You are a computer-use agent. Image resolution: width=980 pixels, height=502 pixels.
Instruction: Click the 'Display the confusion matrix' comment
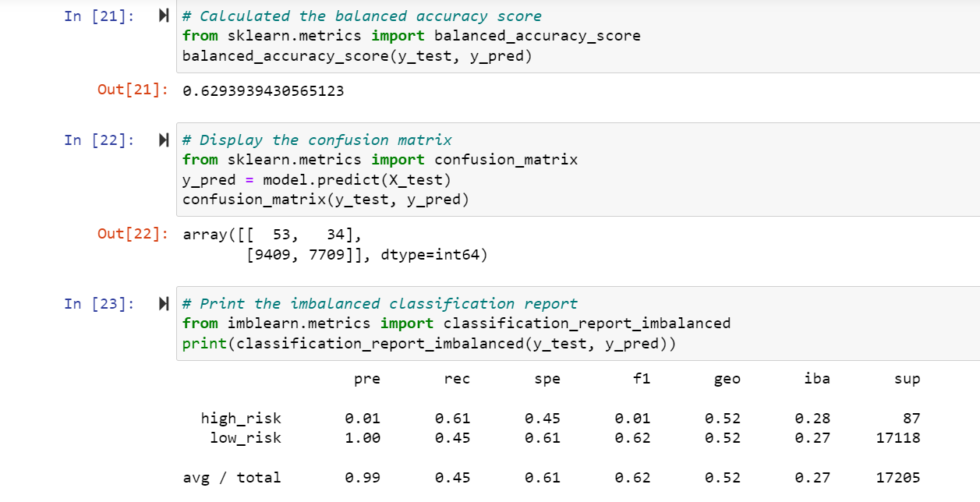point(317,140)
